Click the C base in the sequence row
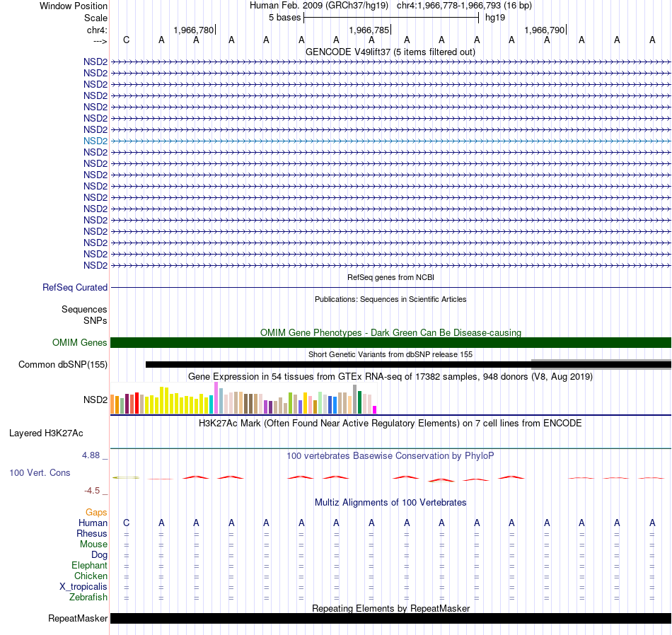Image resolution: width=672 pixels, height=635 pixels. point(126,40)
